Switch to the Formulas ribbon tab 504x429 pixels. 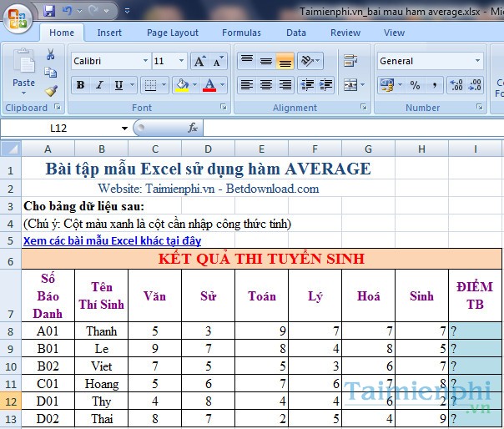coord(241,33)
